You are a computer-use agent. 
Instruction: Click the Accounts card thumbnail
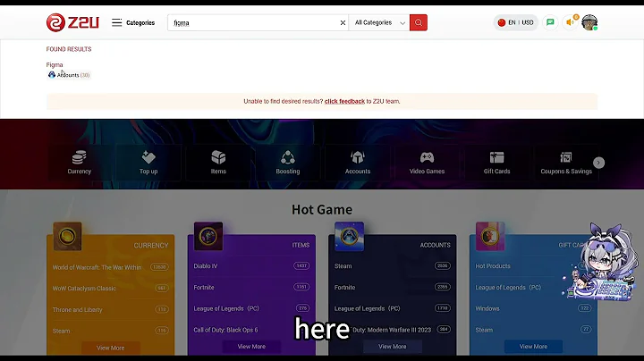click(x=349, y=236)
